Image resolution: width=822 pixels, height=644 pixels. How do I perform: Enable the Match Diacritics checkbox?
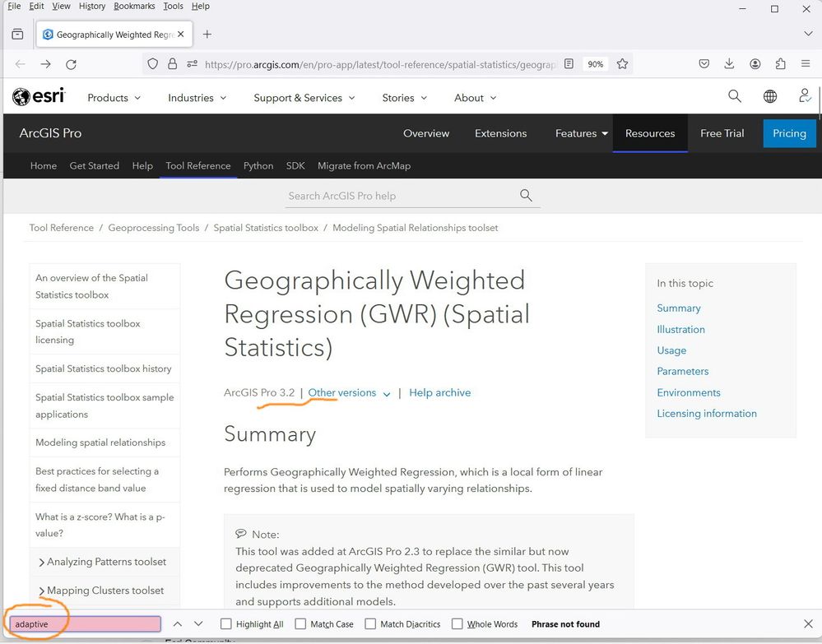point(370,624)
